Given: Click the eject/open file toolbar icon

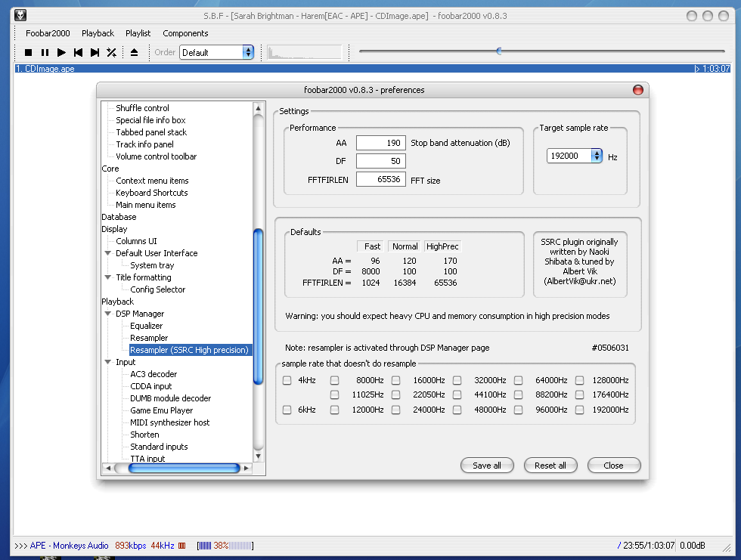Looking at the screenshot, I should point(135,52).
